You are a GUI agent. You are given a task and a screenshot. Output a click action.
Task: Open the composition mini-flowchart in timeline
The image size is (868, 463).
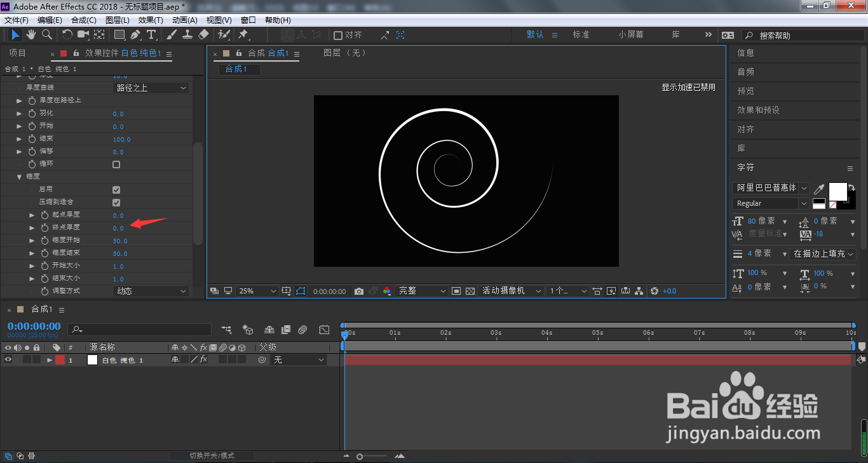(227, 330)
